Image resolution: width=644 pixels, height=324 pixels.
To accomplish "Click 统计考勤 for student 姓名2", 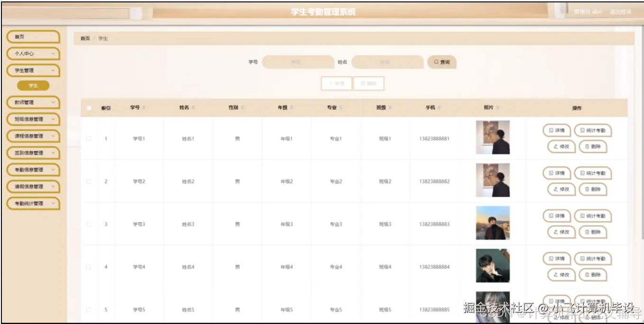I will tap(593, 173).
